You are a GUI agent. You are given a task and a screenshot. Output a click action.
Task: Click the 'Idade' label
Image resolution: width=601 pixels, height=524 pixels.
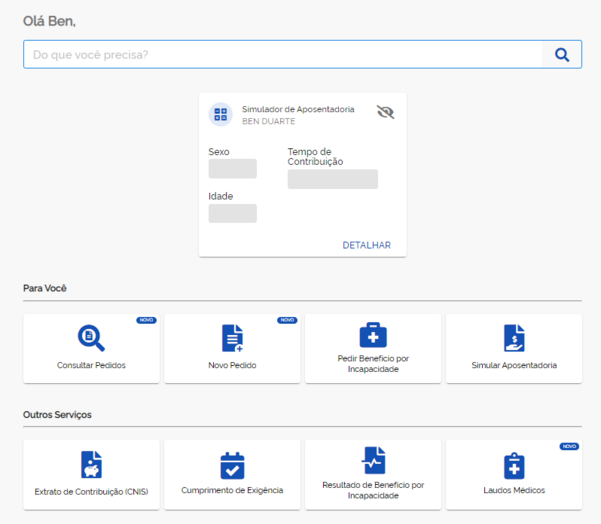pos(221,196)
